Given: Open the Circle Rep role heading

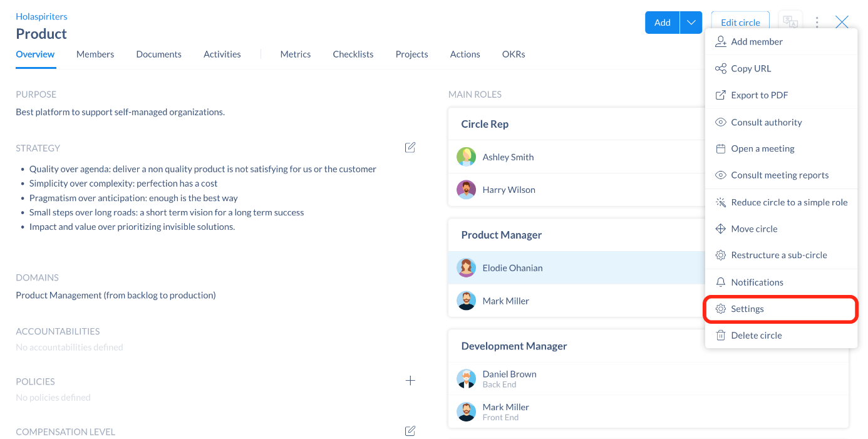Looking at the screenshot, I should click(485, 124).
